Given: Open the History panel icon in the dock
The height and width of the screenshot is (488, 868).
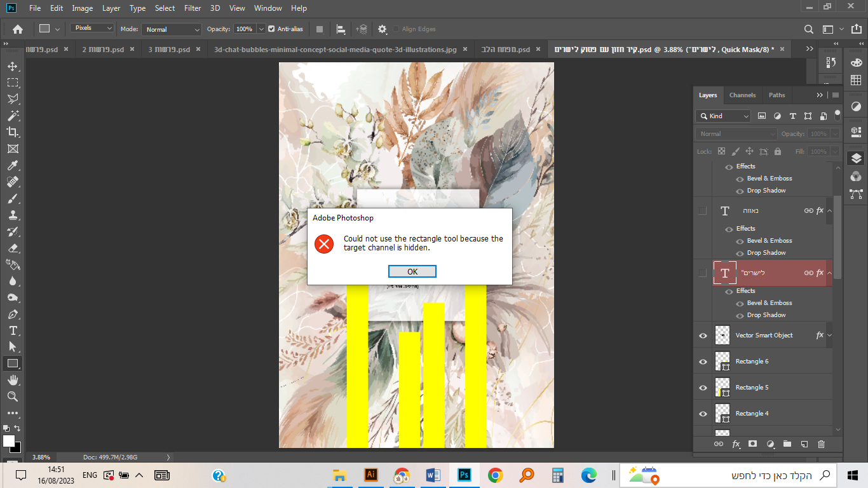Looking at the screenshot, I should [831, 62].
